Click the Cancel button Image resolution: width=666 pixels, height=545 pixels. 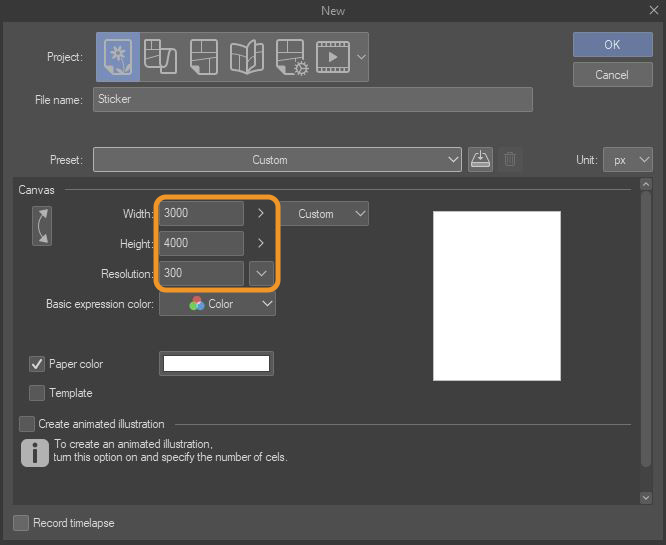(612, 75)
